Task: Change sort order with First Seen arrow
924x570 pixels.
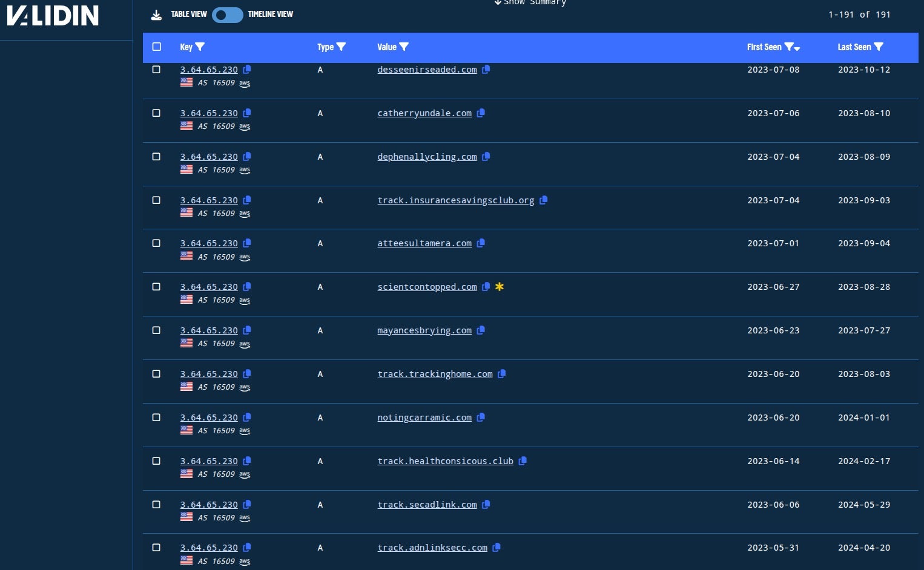Action: pos(797,48)
